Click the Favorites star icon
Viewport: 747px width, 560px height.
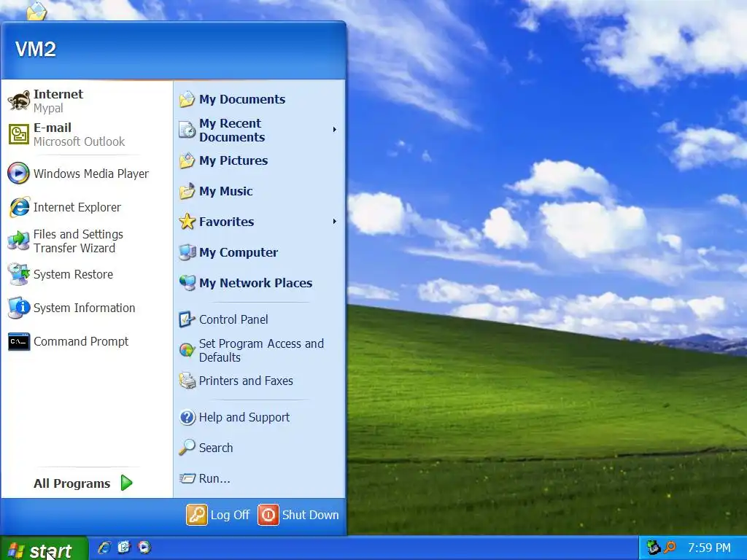coord(187,222)
